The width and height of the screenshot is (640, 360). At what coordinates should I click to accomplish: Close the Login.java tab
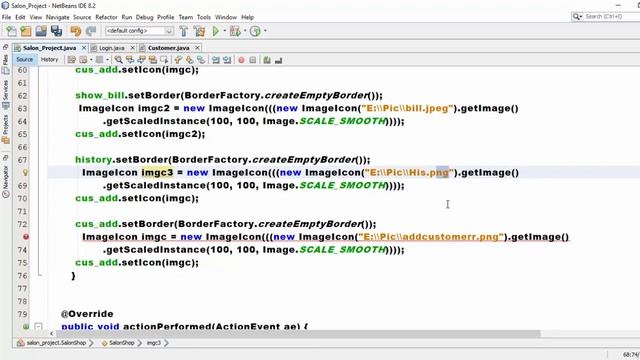(x=132, y=48)
